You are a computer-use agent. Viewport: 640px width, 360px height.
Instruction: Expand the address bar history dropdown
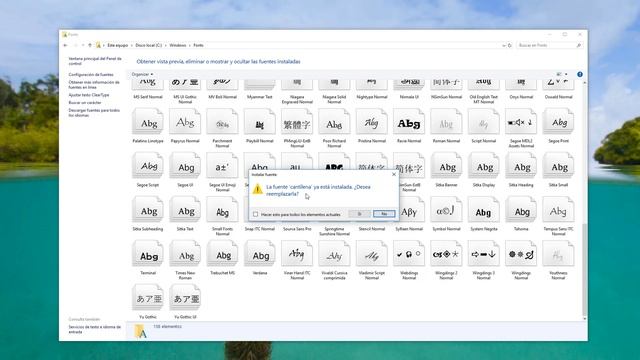(x=504, y=45)
